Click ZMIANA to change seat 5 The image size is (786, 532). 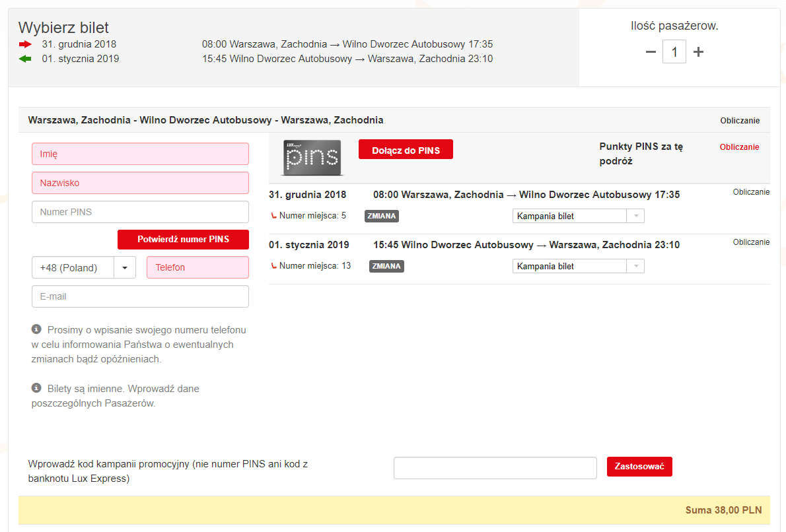click(x=382, y=216)
